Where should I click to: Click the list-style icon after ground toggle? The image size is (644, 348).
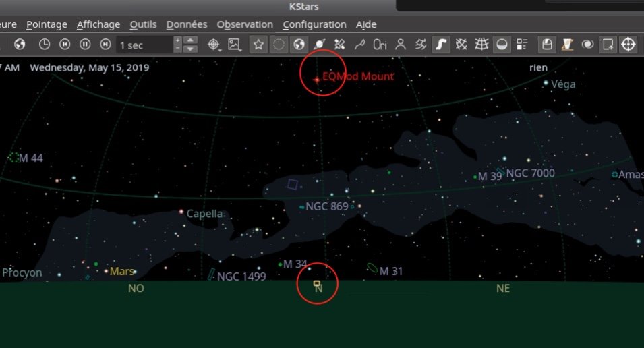(x=522, y=45)
